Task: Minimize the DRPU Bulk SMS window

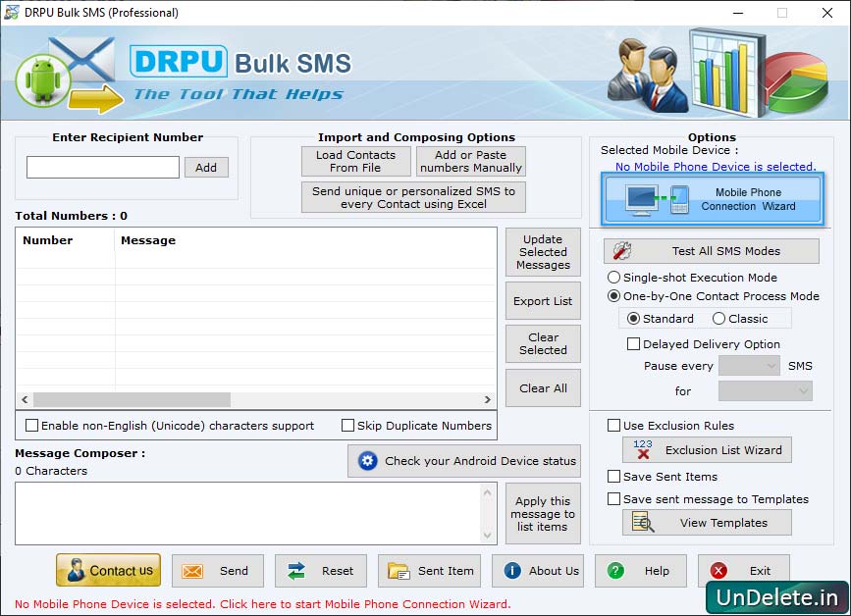Action: coord(738,13)
